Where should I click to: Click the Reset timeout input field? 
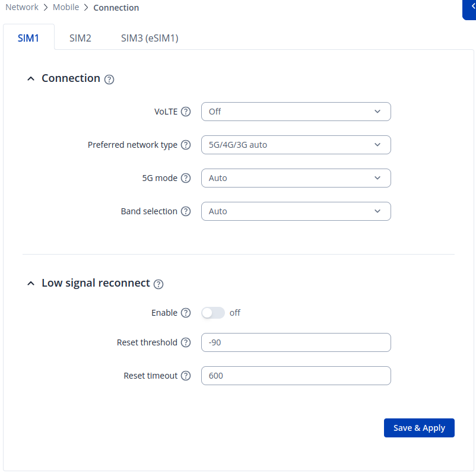[x=296, y=376]
